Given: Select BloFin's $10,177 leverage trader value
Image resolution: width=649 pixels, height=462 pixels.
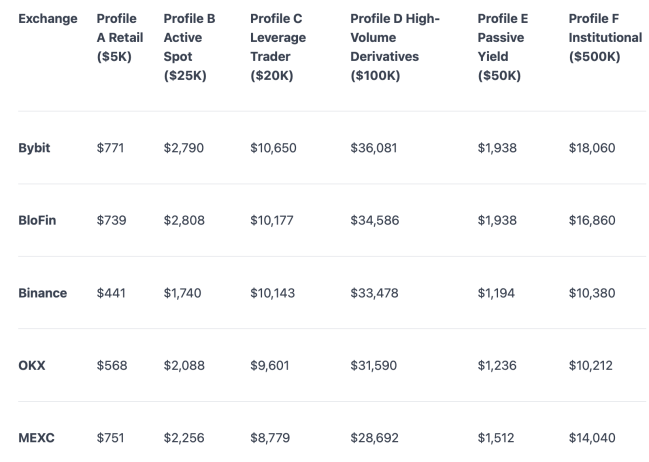Looking at the screenshot, I should point(272,220).
